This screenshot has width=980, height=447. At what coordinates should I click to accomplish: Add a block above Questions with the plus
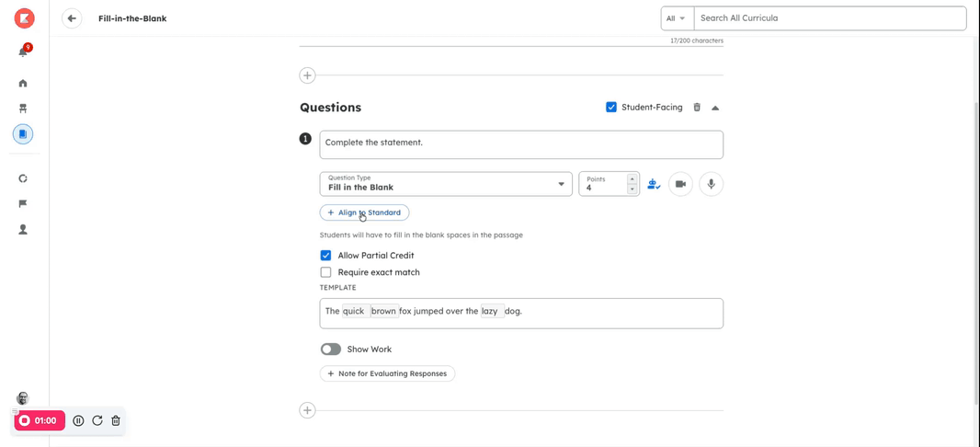[x=307, y=75]
